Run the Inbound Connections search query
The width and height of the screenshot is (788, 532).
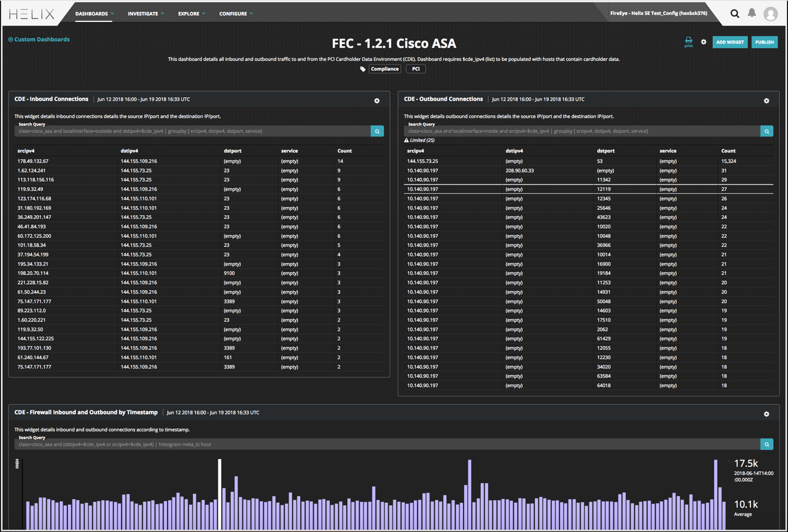[x=377, y=131]
